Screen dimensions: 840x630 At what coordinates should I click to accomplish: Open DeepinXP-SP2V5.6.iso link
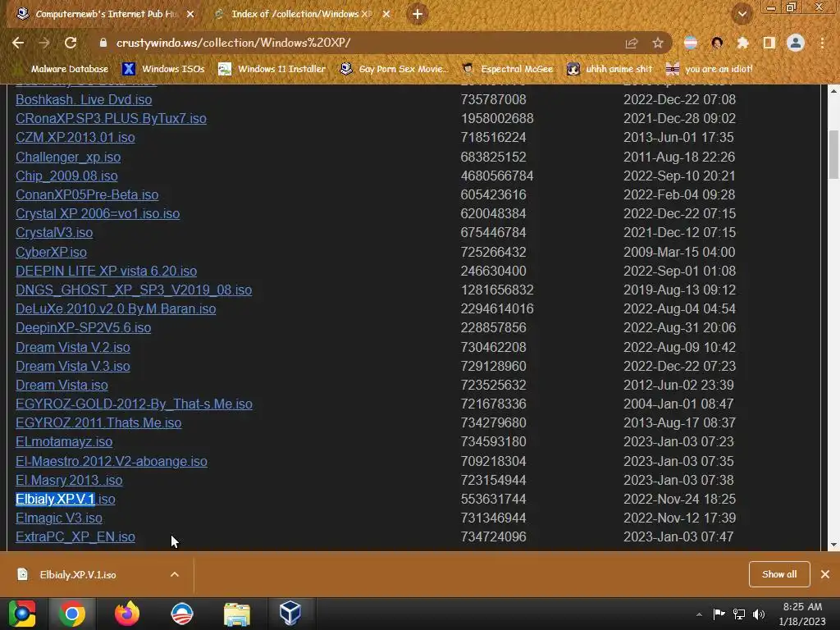[x=83, y=327]
